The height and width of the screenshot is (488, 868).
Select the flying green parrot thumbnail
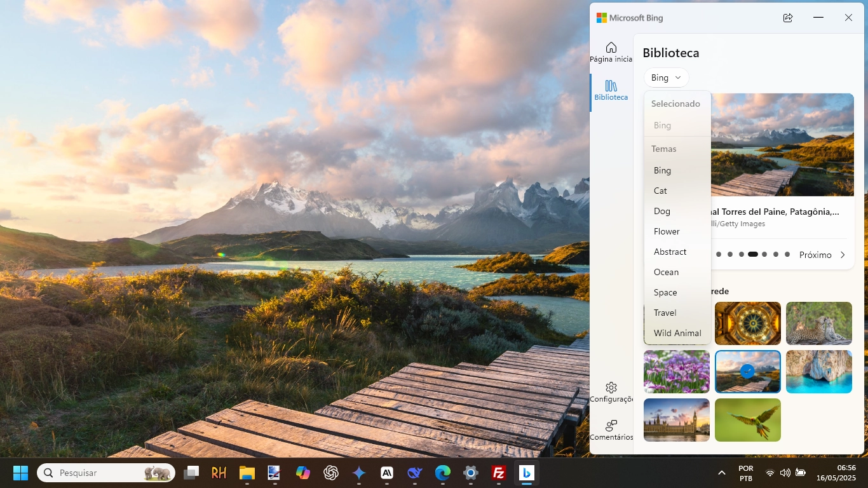pos(748,420)
